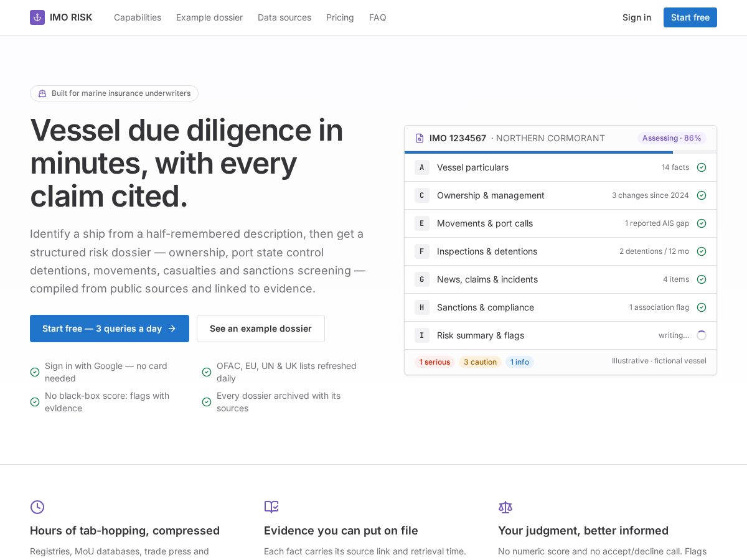Image resolution: width=747 pixels, height=560 pixels.
Task: Click check icon beside Every dossier archived
Action: pos(207,402)
